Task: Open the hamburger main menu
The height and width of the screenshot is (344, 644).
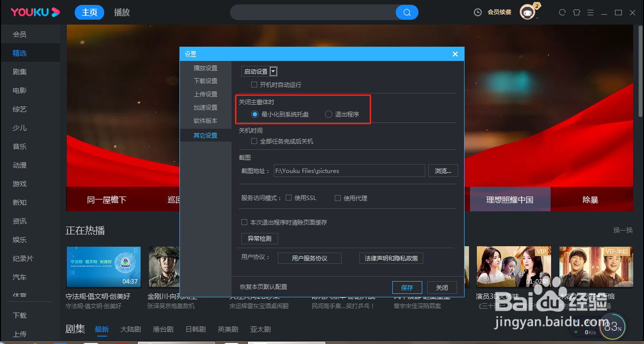Action: [x=590, y=12]
